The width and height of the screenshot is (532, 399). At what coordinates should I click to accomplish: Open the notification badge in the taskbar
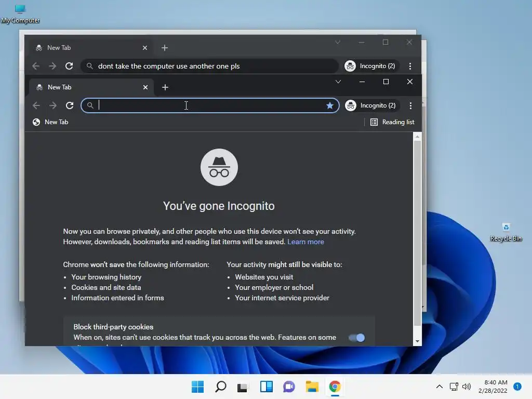517,387
